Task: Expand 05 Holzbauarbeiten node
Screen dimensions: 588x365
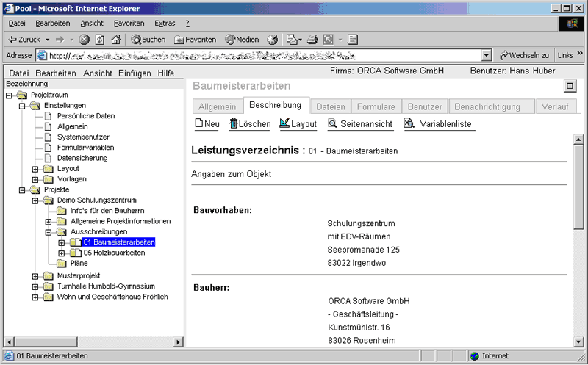Action: [62, 253]
